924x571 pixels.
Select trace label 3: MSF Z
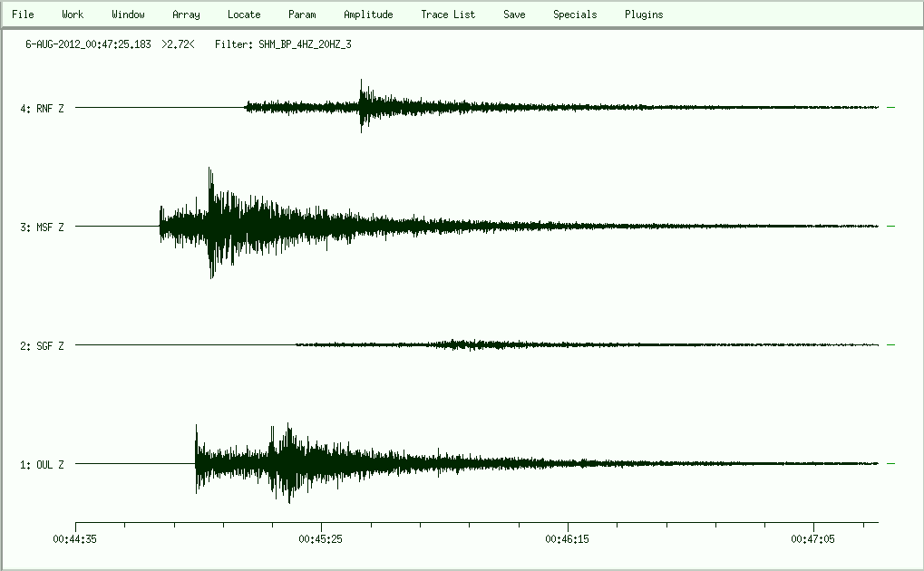click(x=43, y=227)
